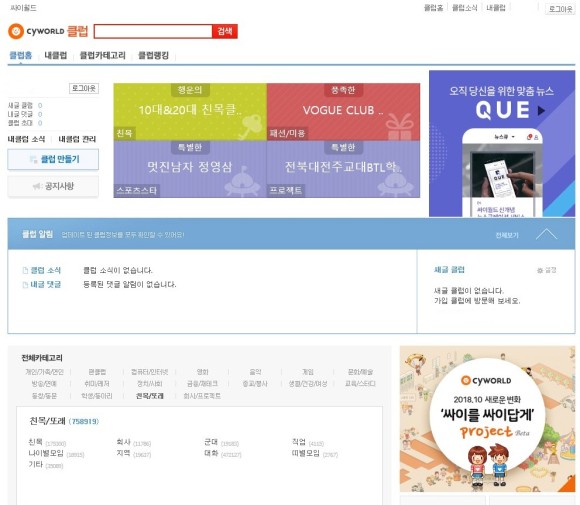Open the 군대 subcategory link

(x=211, y=442)
